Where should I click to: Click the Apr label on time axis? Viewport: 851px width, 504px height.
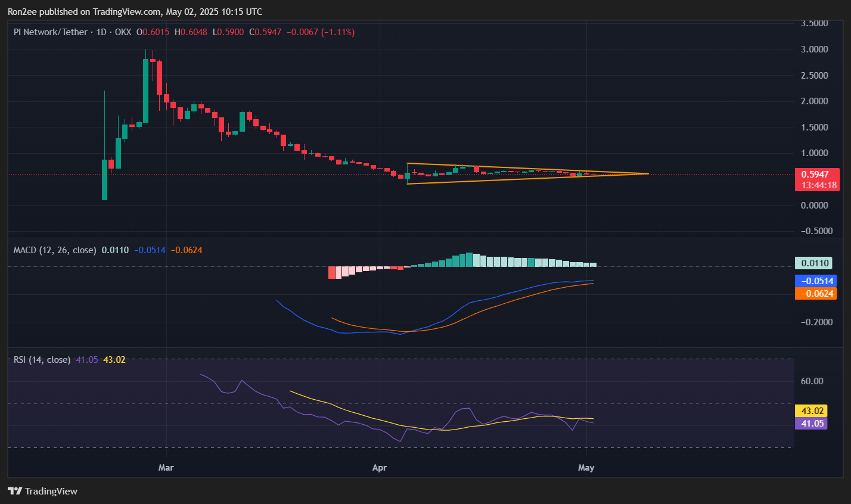(380, 468)
